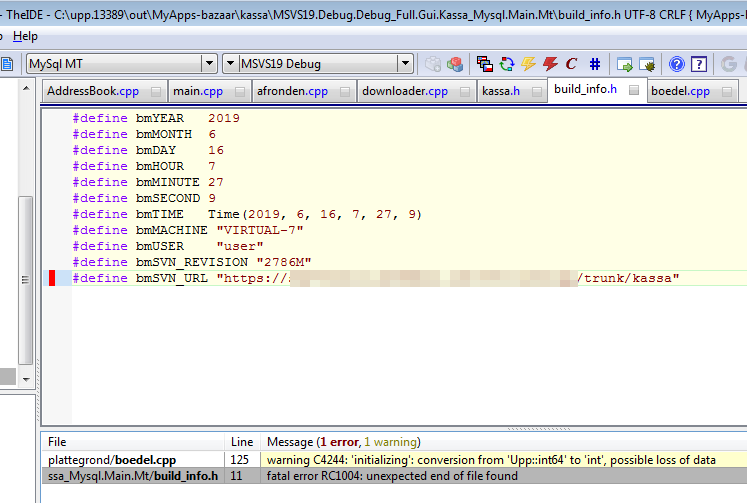
Task: Click the left panel scrollbar down arrow
Action: coord(26,380)
